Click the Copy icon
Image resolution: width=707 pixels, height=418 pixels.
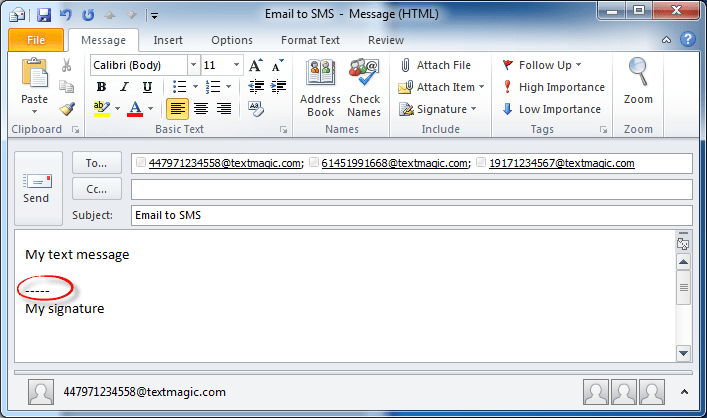pos(66,87)
